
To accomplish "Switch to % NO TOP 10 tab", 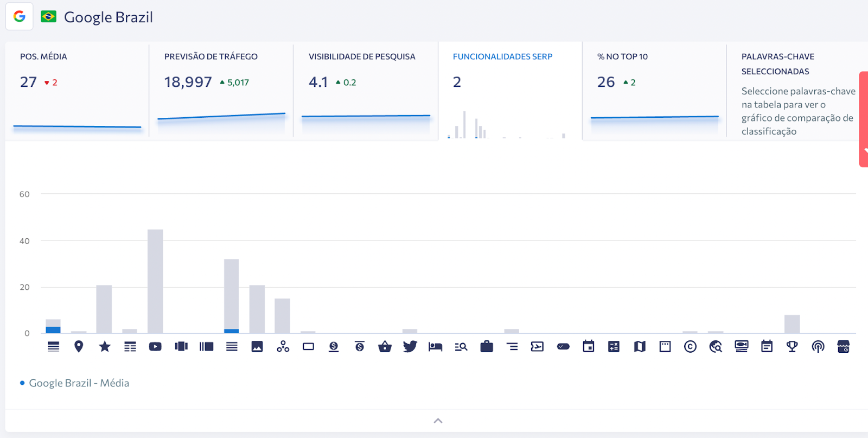I will [x=654, y=91].
